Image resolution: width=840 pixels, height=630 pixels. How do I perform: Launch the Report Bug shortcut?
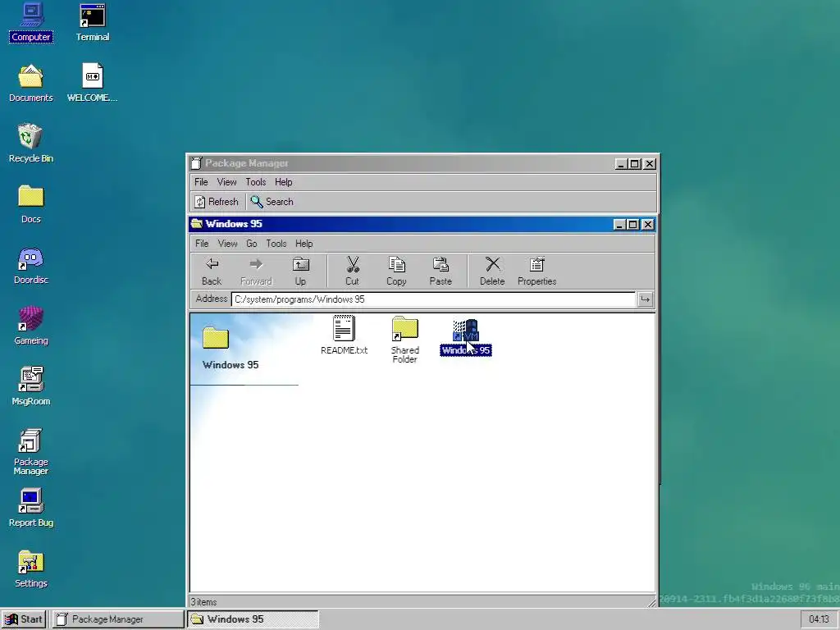31,508
